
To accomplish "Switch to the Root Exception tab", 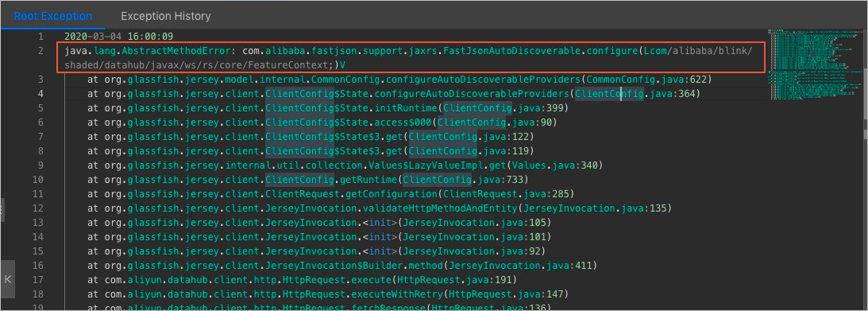I will [52, 16].
